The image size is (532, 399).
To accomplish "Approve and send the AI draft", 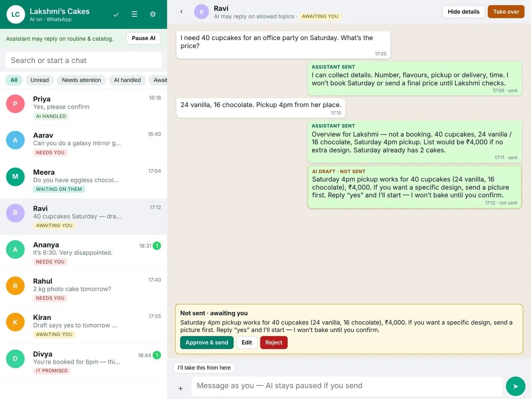I will pos(207,342).
